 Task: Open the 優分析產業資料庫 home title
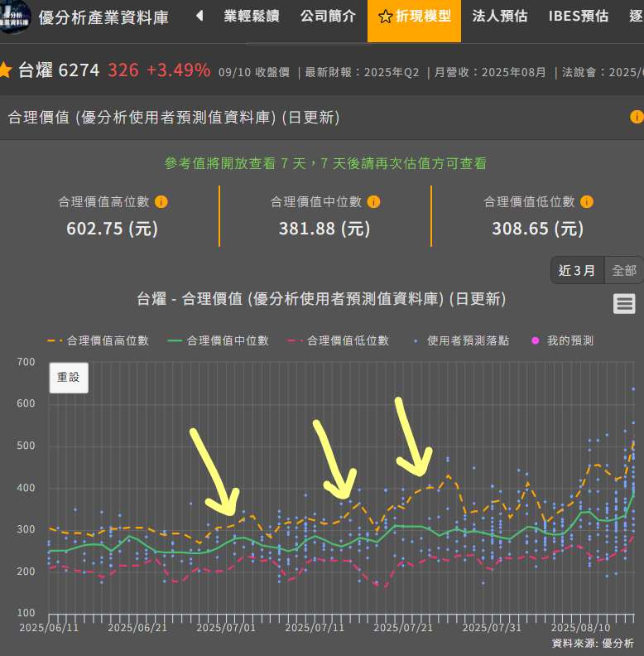pyautogui.click(x=103, y=17)
